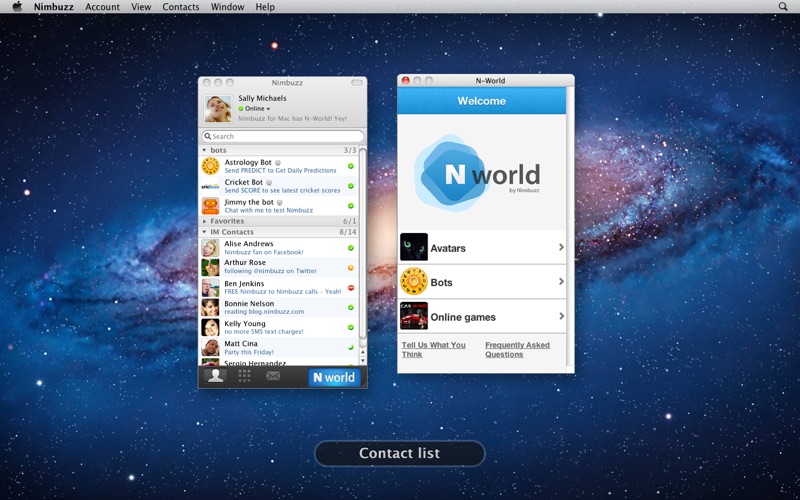800x500 pixels.
Task: Select contact name Kelly Young
Action: (245, 323)
